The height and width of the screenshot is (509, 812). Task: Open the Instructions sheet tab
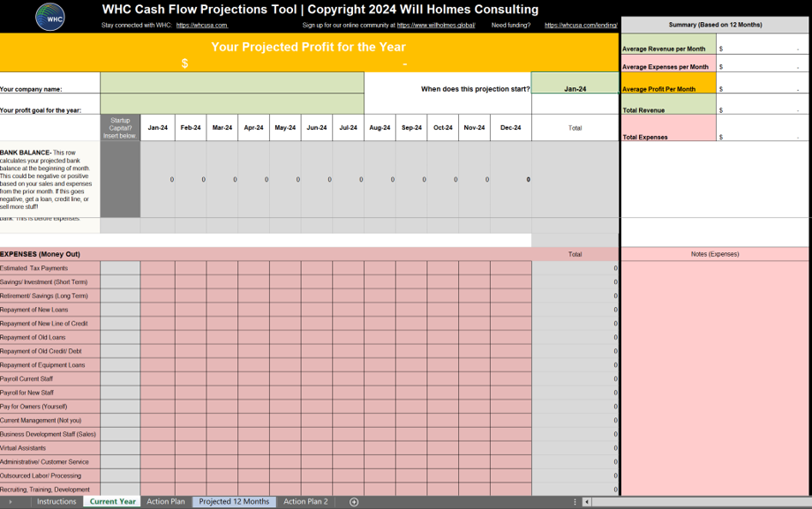pos(56,502)
